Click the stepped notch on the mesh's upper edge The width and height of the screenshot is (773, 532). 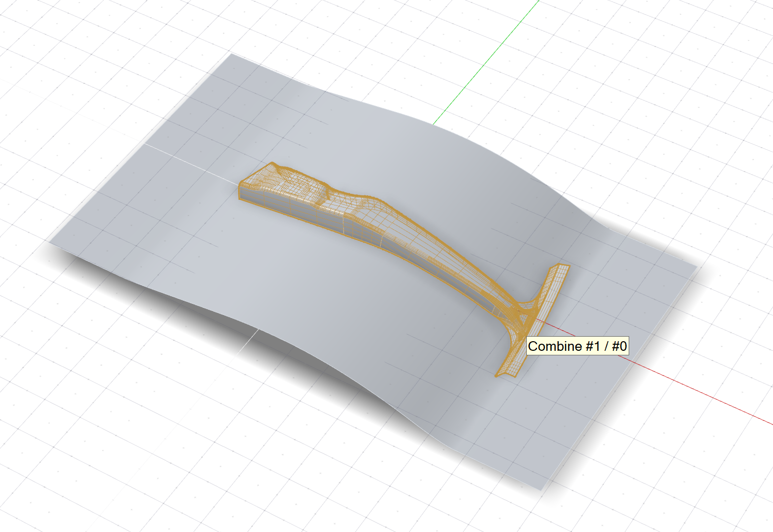tap(328, 188)
